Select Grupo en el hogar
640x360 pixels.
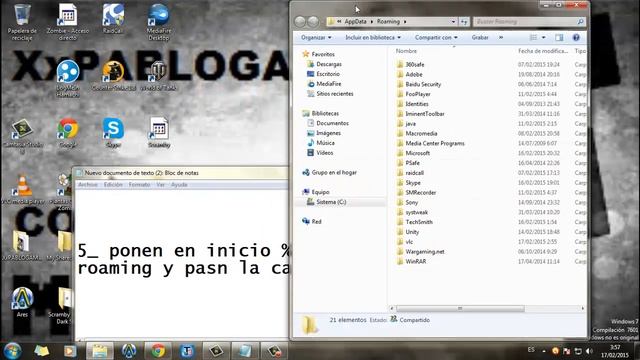tap(334, 172)
